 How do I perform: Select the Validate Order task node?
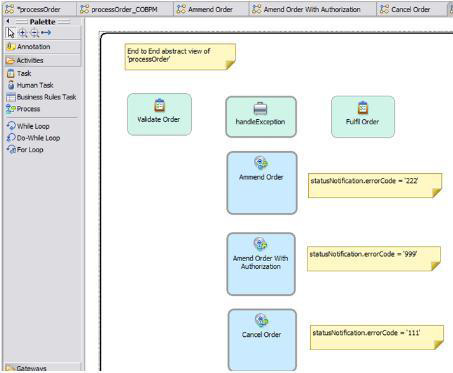[159, 114]
